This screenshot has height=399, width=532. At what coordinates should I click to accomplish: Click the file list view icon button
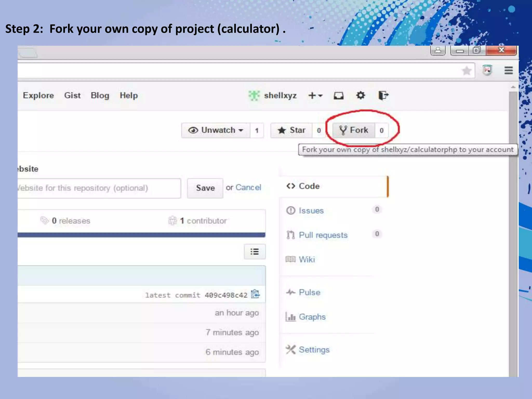click(255, 251)
